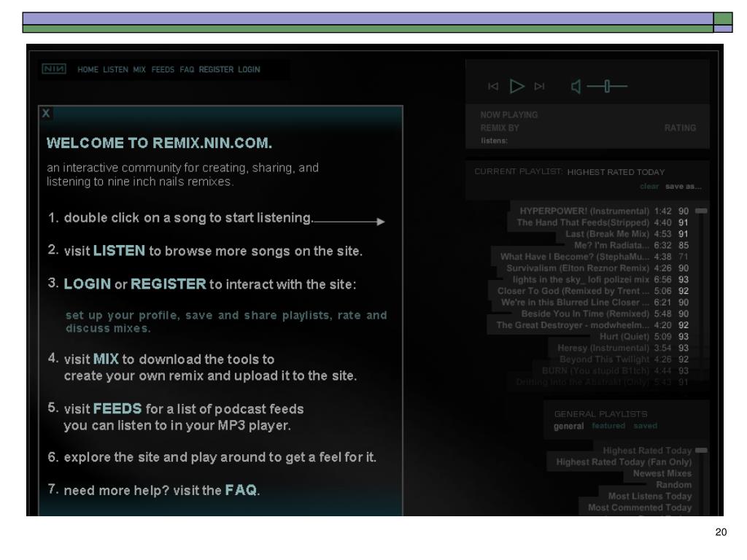Click 'save as...' for the playlist
Screen dimensions: 747x560
[x=683, y=186]
